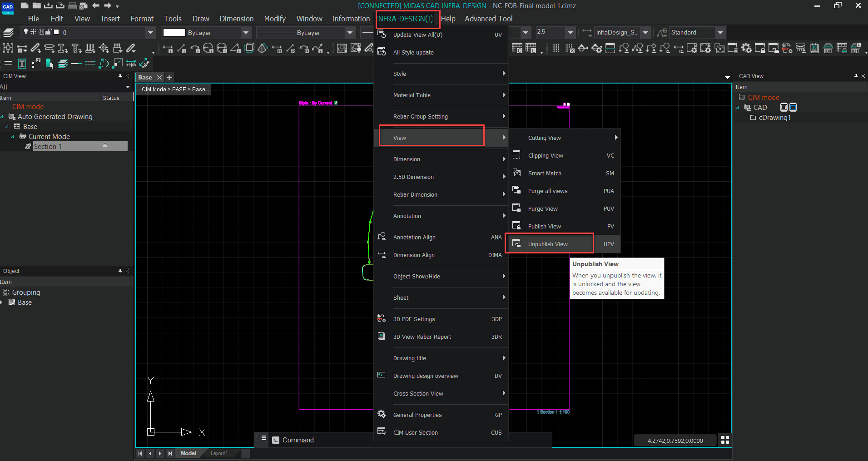Click the Print icon in quick access bar
The height and width of the screenshot is (461, 868).
point(72,6)
